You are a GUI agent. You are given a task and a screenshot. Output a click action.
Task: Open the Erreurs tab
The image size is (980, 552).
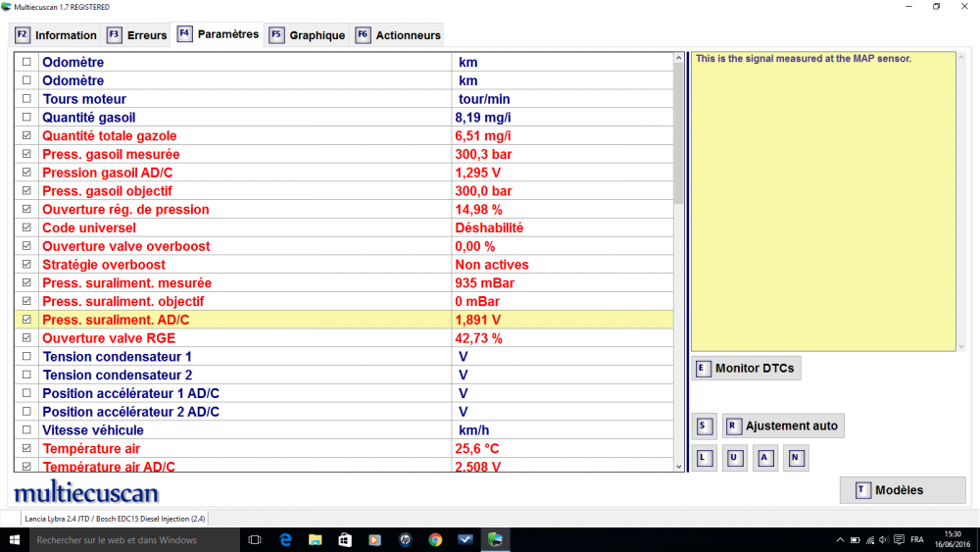136,35
